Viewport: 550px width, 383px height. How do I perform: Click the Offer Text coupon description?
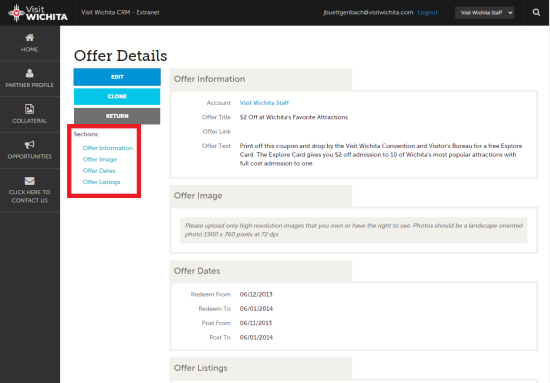381,155
